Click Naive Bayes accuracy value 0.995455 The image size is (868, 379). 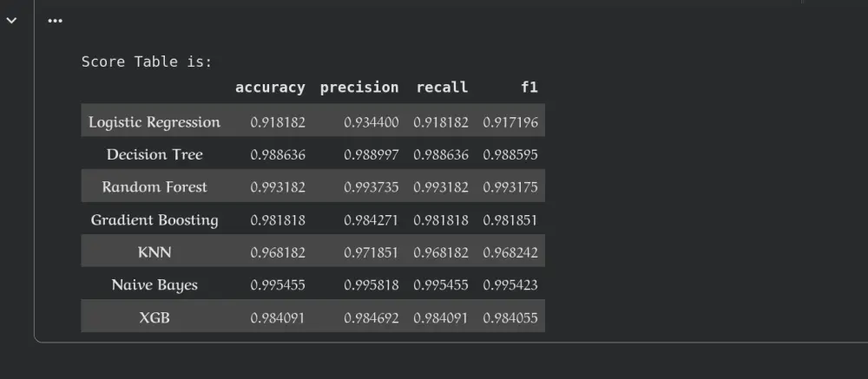(x=278, y=285)
